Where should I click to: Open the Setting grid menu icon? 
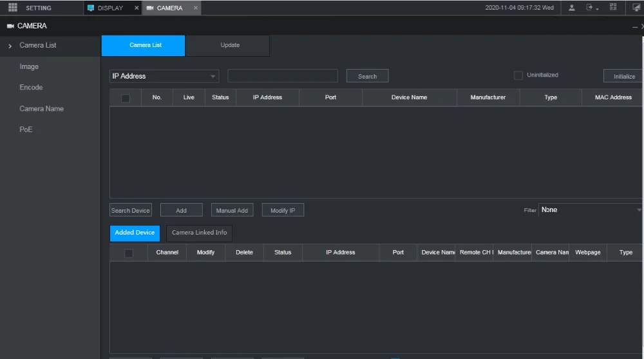(x=12, y=8)
